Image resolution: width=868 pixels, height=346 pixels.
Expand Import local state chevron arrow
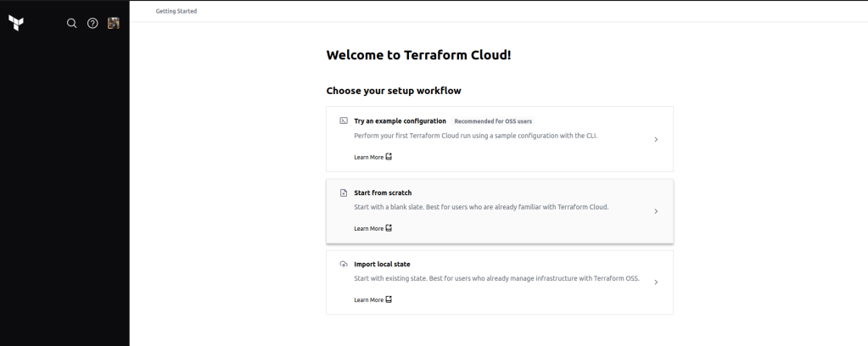coord(656,282)
